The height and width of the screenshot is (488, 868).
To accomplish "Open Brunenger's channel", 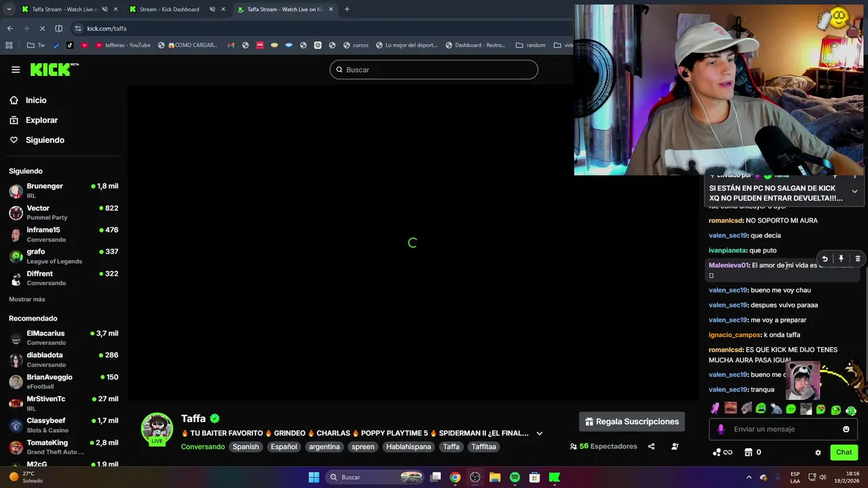I will (x=64, y=190).
